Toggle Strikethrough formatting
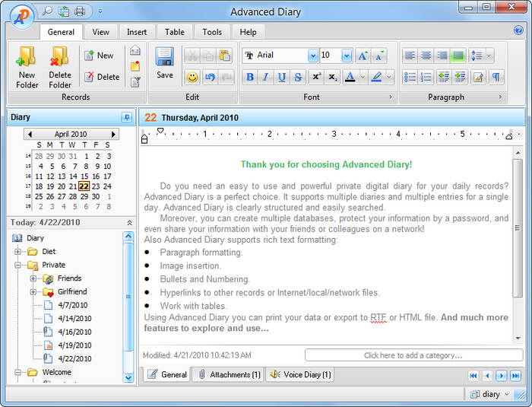The width and height of the screenshot is (532, 407). (298, 77)
